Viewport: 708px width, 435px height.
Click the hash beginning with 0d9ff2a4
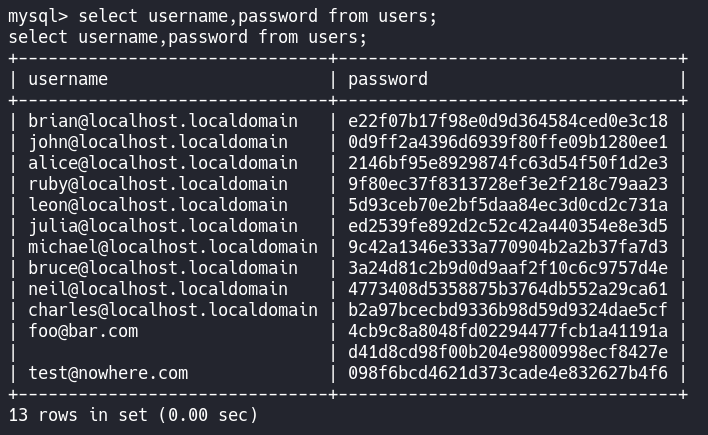pyautogui.click(x=507, y=142)
